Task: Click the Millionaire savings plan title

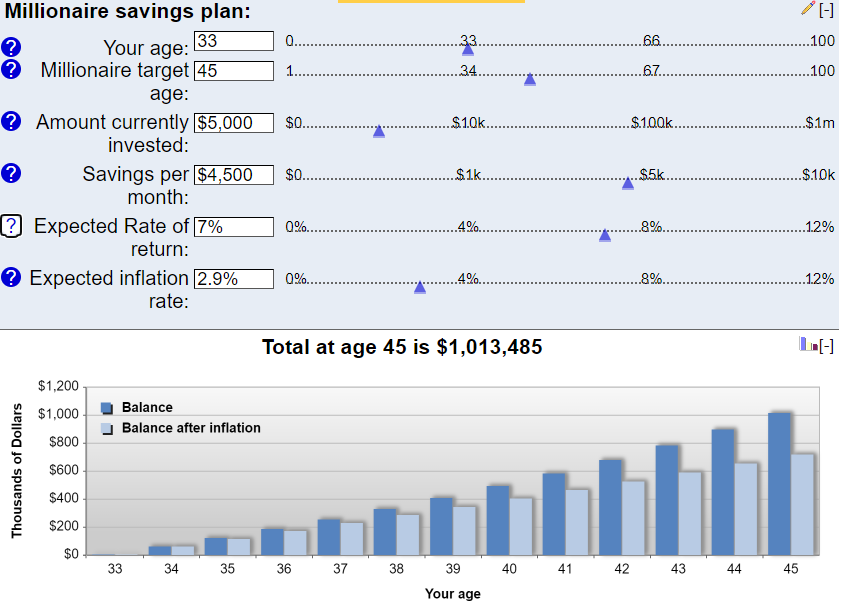Action: tap(128, 11)
